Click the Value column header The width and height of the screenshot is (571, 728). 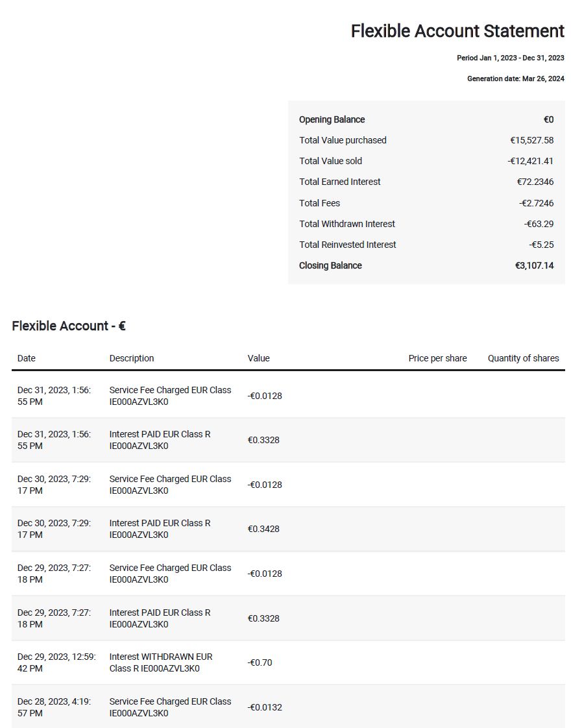point(259,358)
